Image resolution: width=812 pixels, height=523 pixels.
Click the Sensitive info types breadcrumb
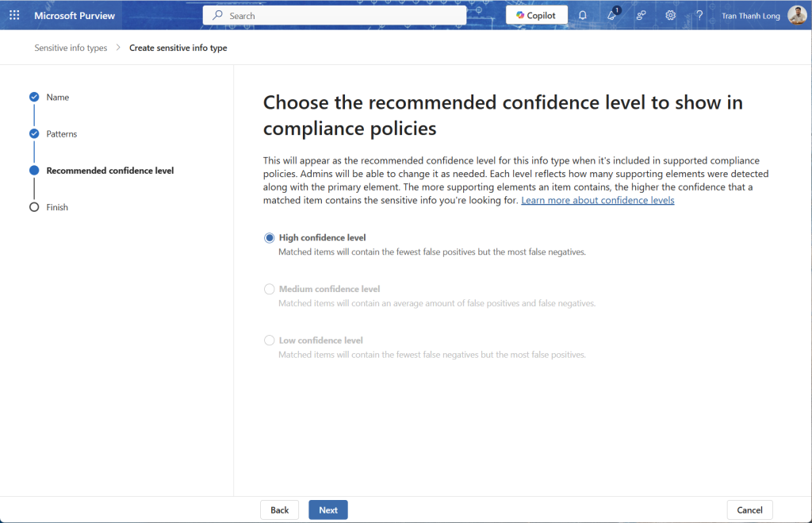[71, 48]
